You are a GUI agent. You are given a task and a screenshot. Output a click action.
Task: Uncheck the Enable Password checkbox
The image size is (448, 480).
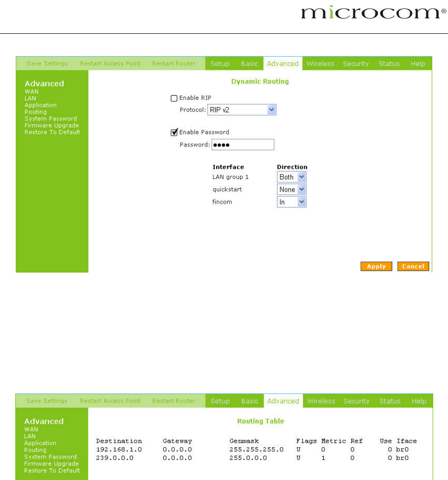coord(174,132)
